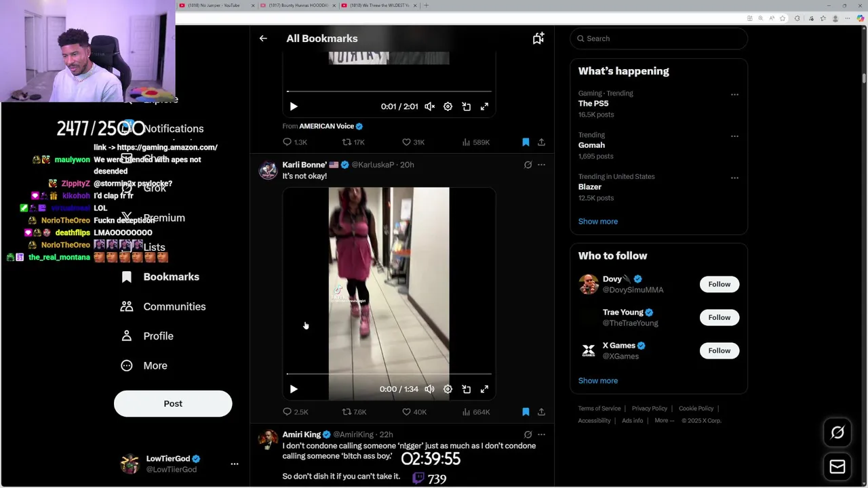Unmute the top video, 0:01 / 2:01

(429, 106)
